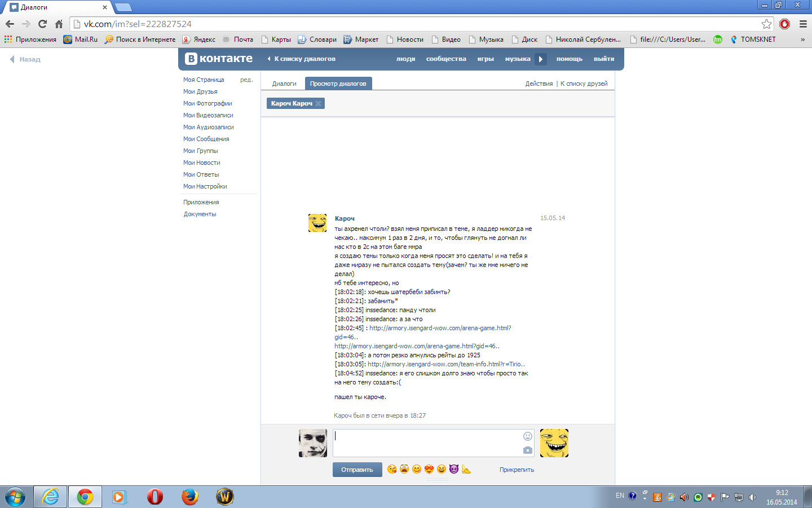Open помощь in the header
The height and width of the screenshot is (508, 812).
coord(570,59)
